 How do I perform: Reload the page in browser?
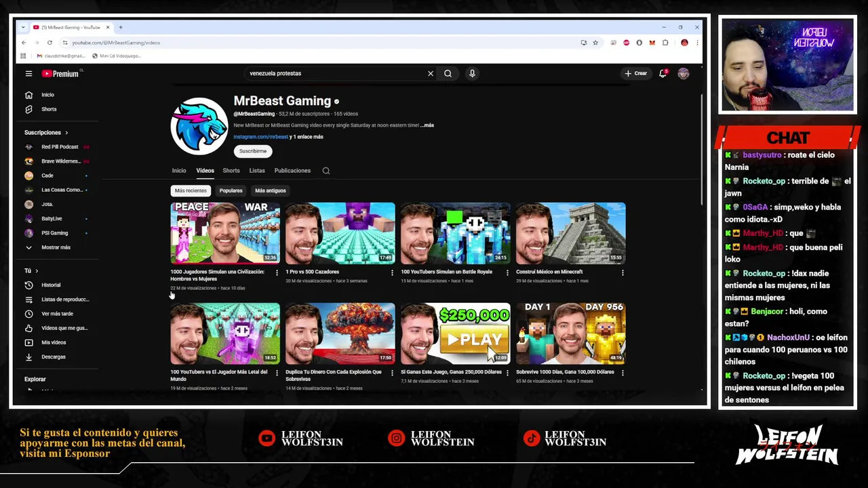[50, 43]
